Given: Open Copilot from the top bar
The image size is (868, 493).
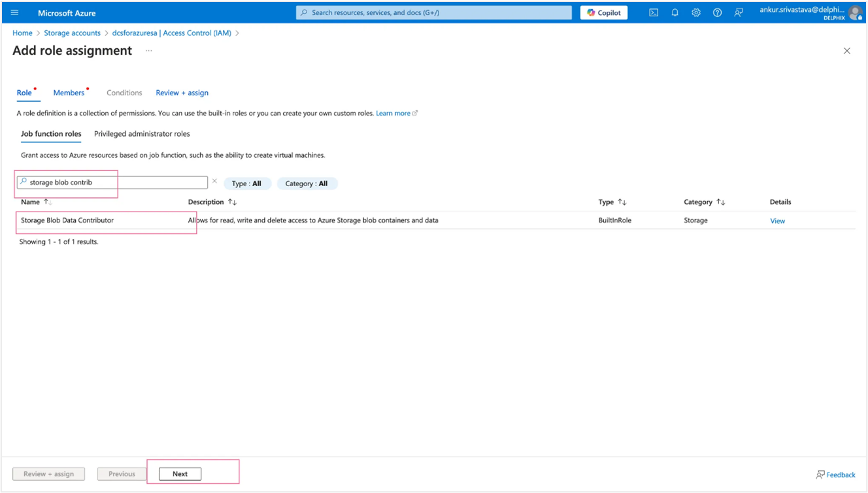Looking at the screenshot, I should coord(603,12).
